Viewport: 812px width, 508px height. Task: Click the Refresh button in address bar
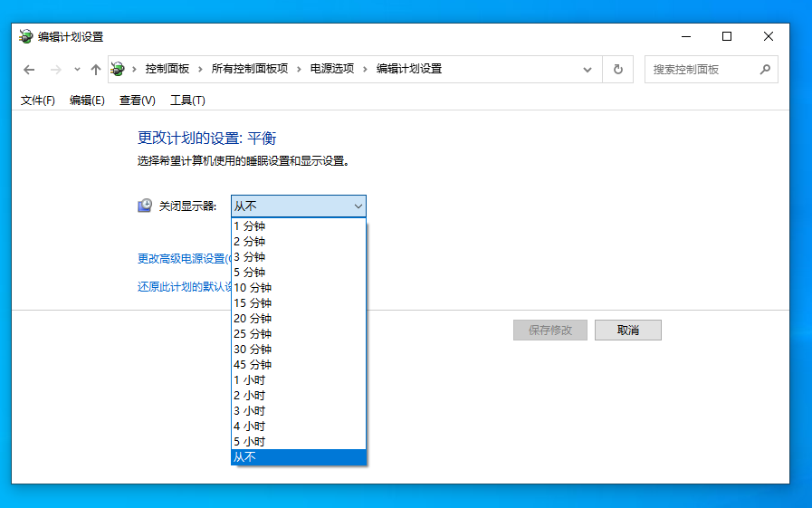(618, 70)
